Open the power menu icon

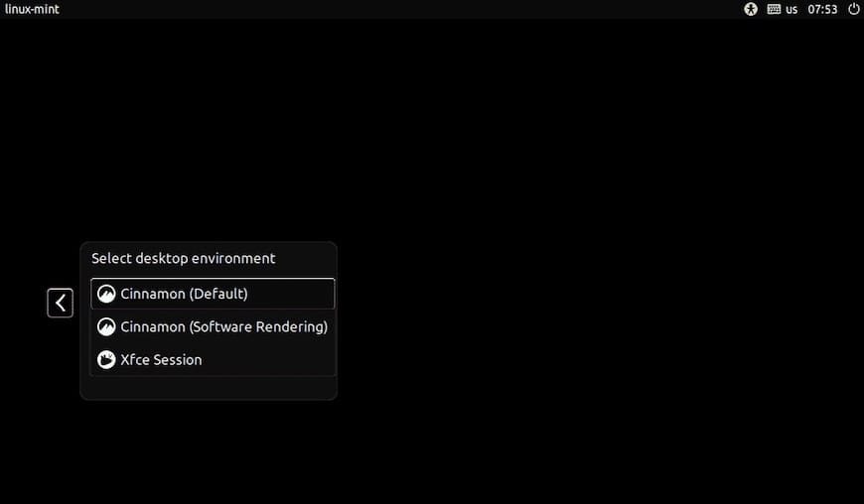tap(853, 9)
